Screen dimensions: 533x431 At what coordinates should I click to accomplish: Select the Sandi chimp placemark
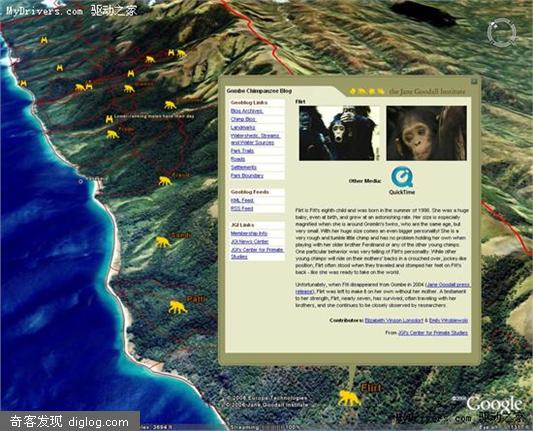click(x=163, y=242)
